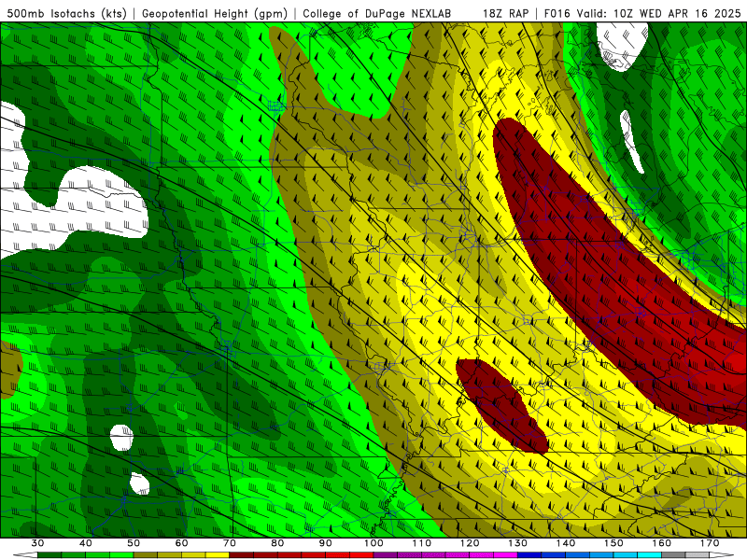The height and width of the screenshot is (560, 747).
Task: Click the 'College of DuPage NEXLAB' text
Action: [x=377, y=13]
